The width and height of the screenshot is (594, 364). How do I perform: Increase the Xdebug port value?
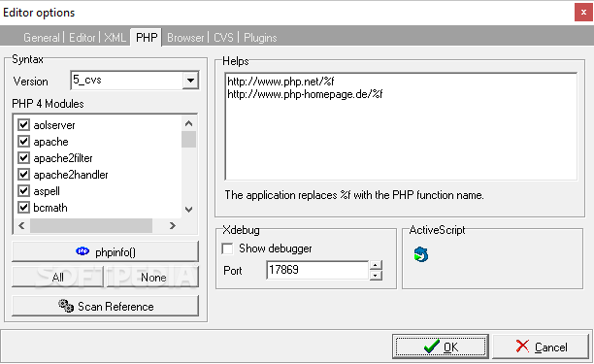tap(375, 265)
